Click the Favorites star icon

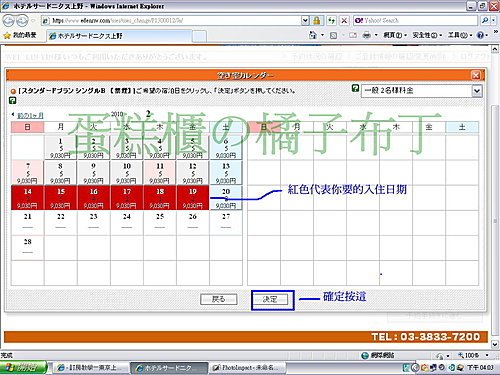pos(7,35)
